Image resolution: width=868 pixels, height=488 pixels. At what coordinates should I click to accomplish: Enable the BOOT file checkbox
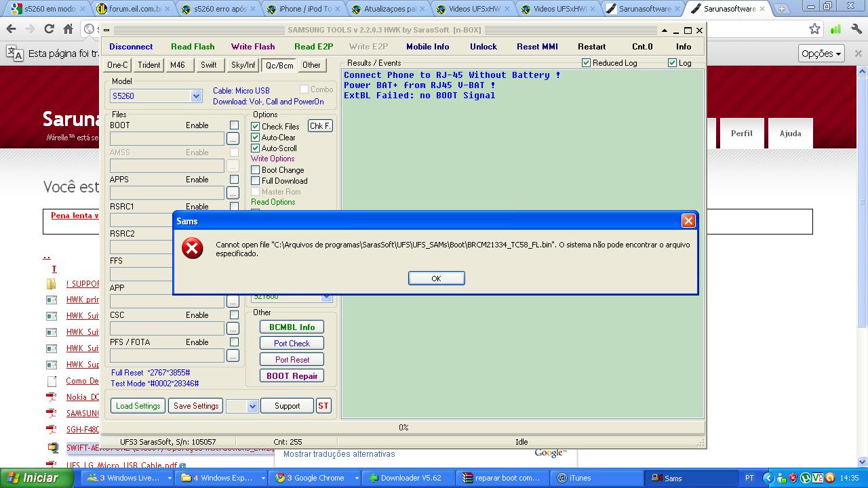click(x=234, y=125)
